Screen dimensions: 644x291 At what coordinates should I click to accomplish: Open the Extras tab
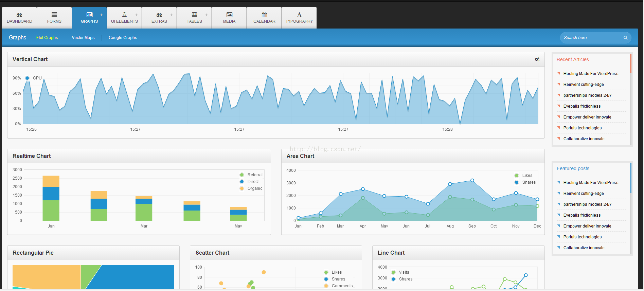point(159,18)
